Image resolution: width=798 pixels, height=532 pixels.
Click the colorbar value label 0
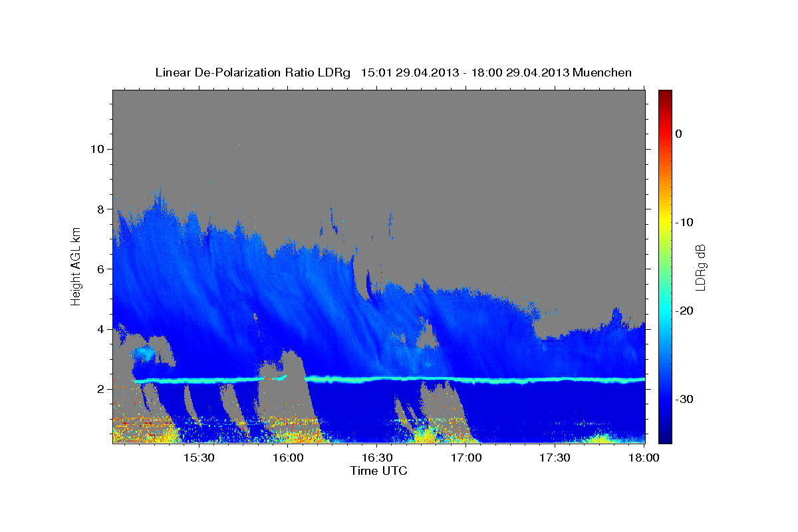[x=679, y=134]
